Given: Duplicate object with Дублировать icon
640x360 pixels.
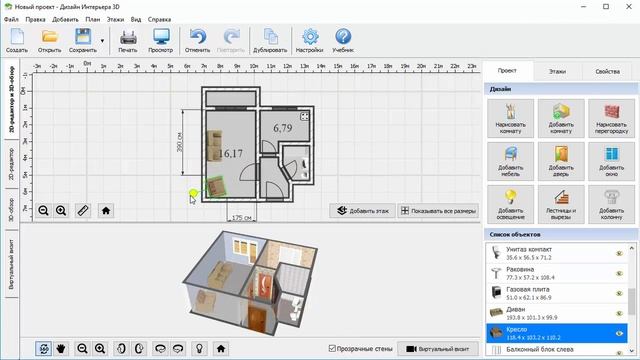Looking at the screenshot, I should (270, 40).
